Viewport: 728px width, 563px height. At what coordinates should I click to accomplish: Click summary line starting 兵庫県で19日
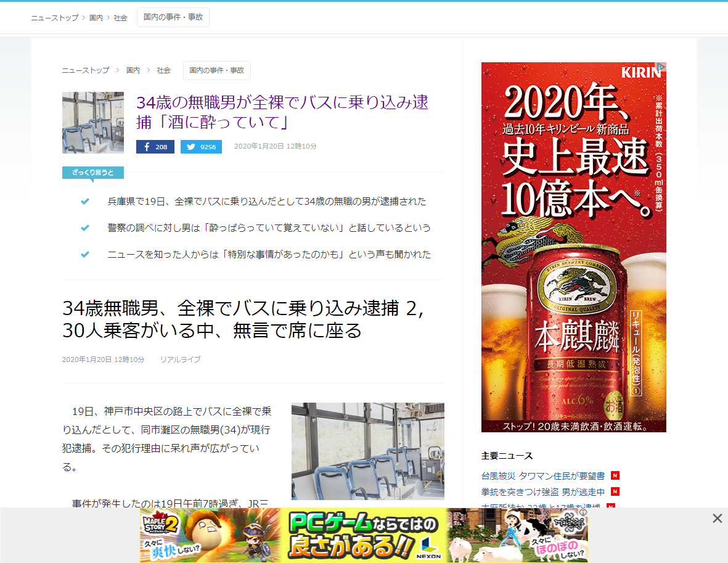point(267,201)
